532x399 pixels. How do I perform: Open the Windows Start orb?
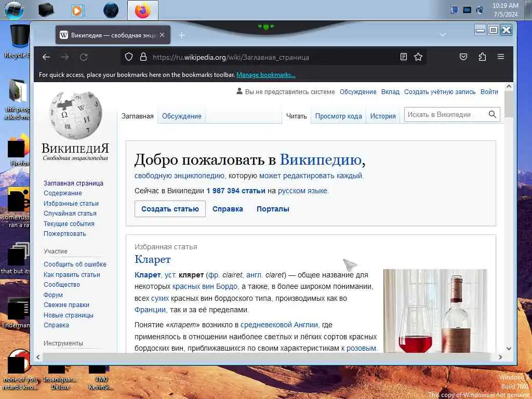[14, 10]
